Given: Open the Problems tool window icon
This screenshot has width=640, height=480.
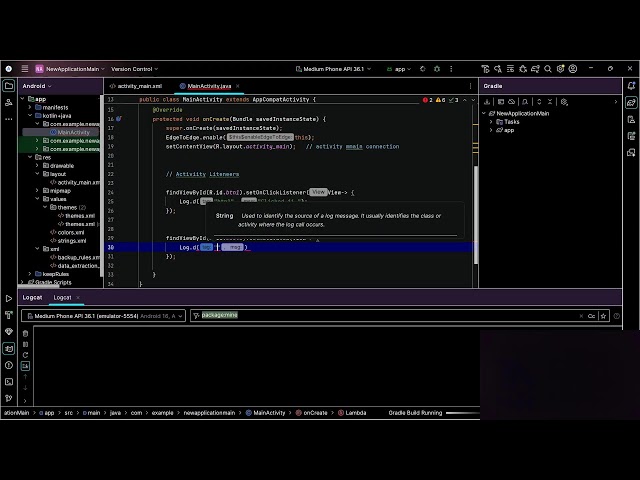Looking at the screenshot, I should pos(9,365).
